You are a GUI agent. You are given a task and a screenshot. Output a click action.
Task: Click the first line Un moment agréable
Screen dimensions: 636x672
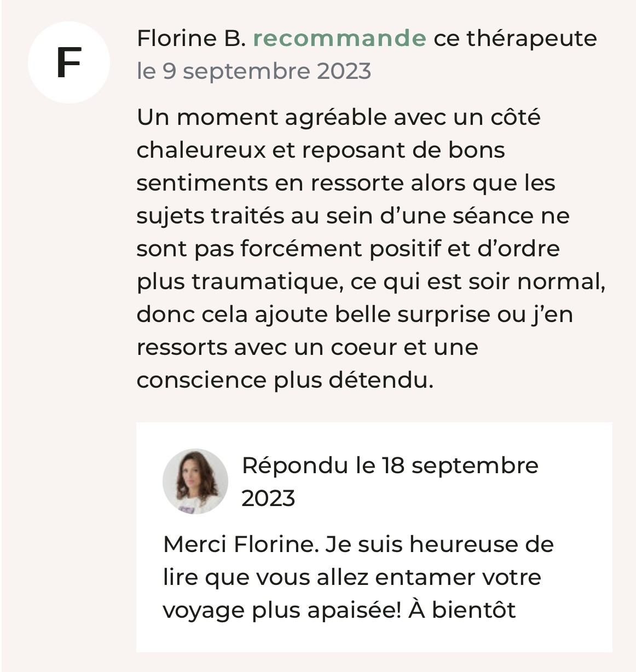tap(339, 117)
